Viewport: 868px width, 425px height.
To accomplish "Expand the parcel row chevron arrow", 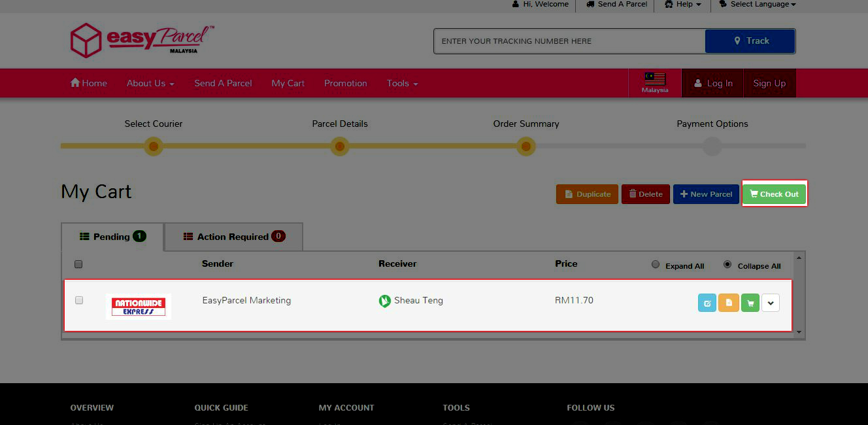I will point(771,303).
